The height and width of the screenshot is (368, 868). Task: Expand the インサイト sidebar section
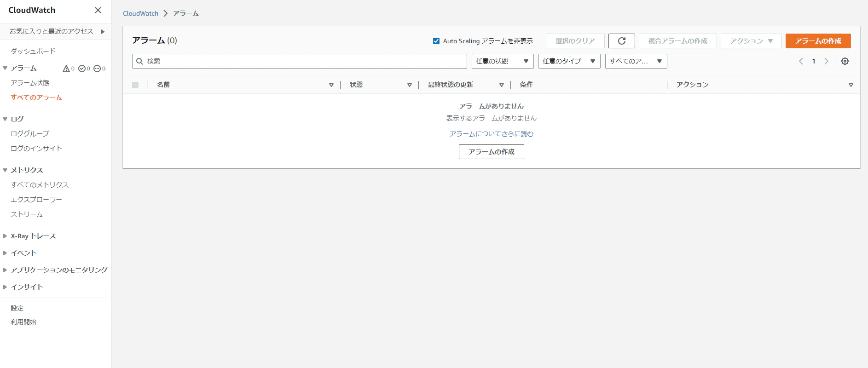[x=5, y=287]
